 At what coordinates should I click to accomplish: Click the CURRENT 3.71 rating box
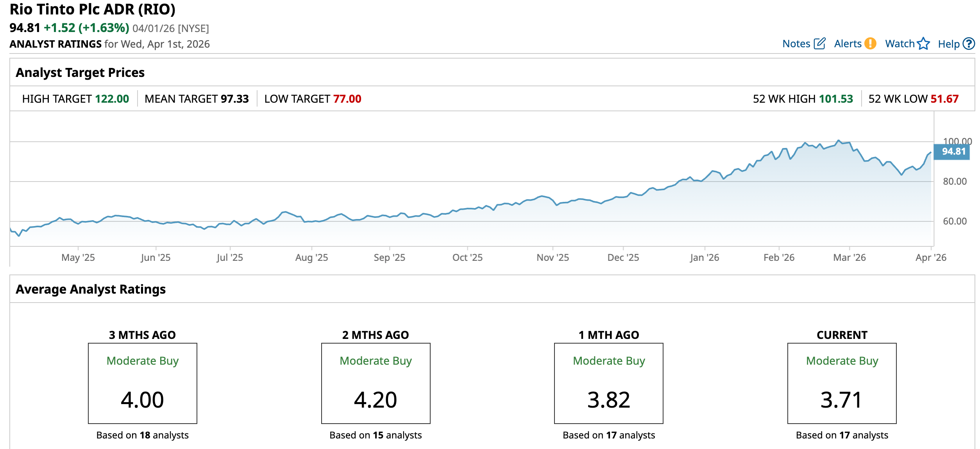[x=842, y=383]
